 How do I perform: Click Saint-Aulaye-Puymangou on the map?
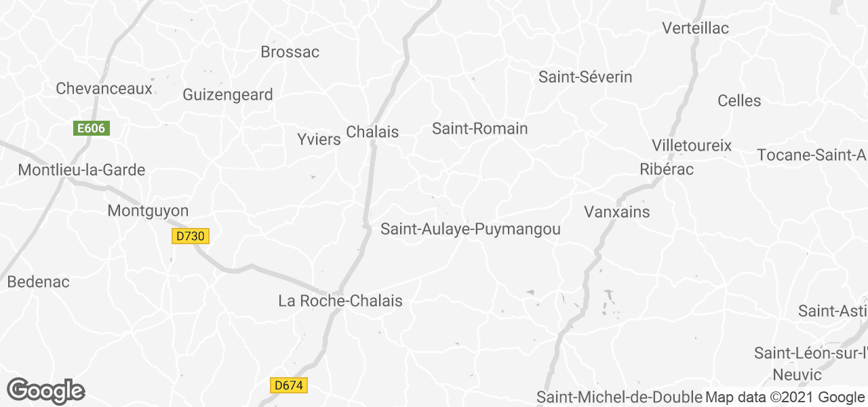point(471,229)
